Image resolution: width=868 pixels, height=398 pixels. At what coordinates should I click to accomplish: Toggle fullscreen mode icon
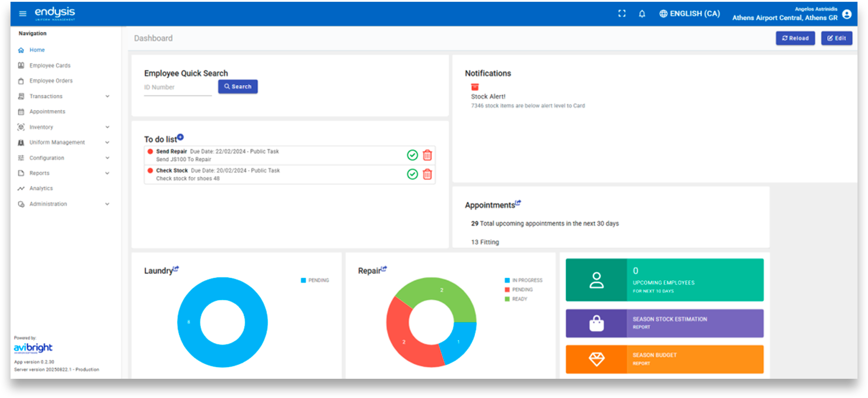coord(622,13)
